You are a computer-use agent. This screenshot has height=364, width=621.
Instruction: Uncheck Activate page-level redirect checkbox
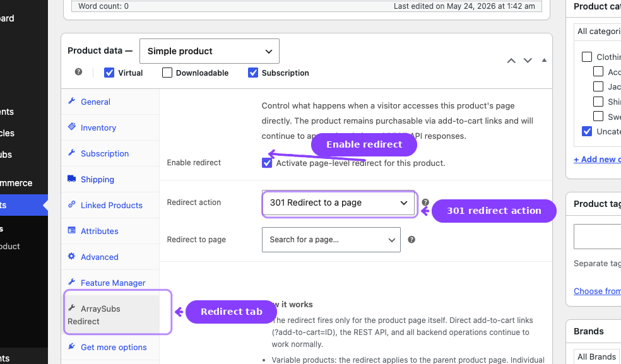point(267,163)
